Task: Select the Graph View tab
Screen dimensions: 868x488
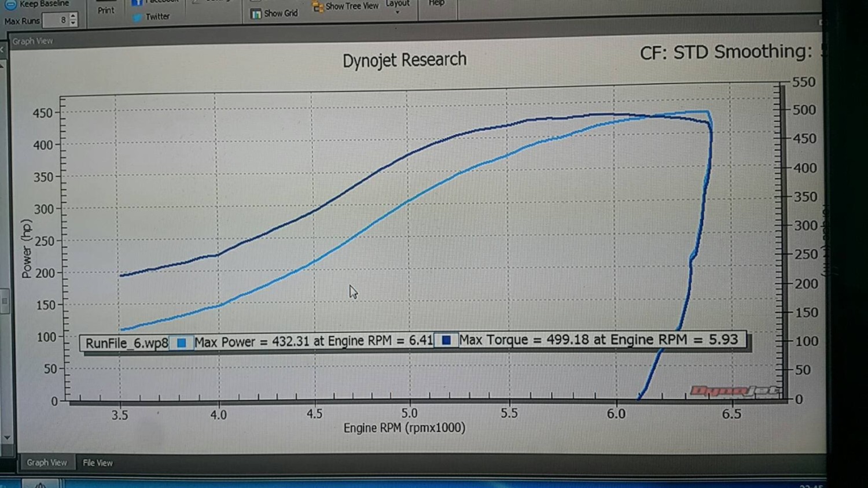Action: tap(46, 463)
